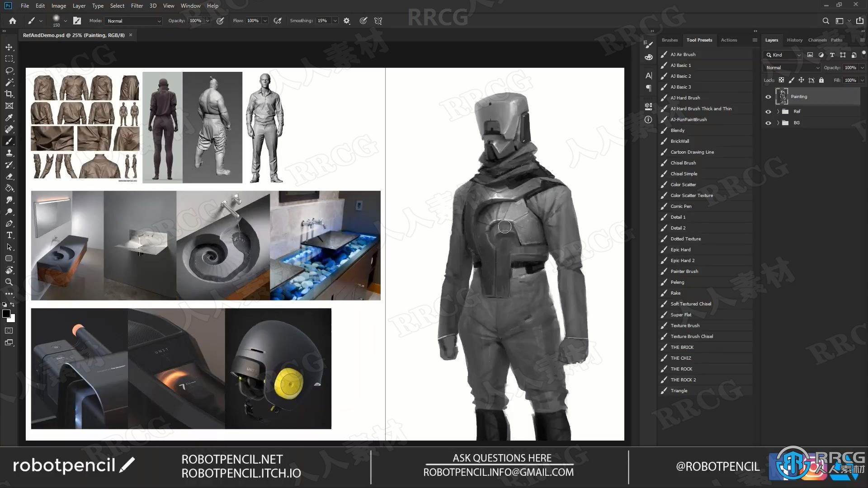Select the Move tool
The image size is (868, 488).
[9, 47]
